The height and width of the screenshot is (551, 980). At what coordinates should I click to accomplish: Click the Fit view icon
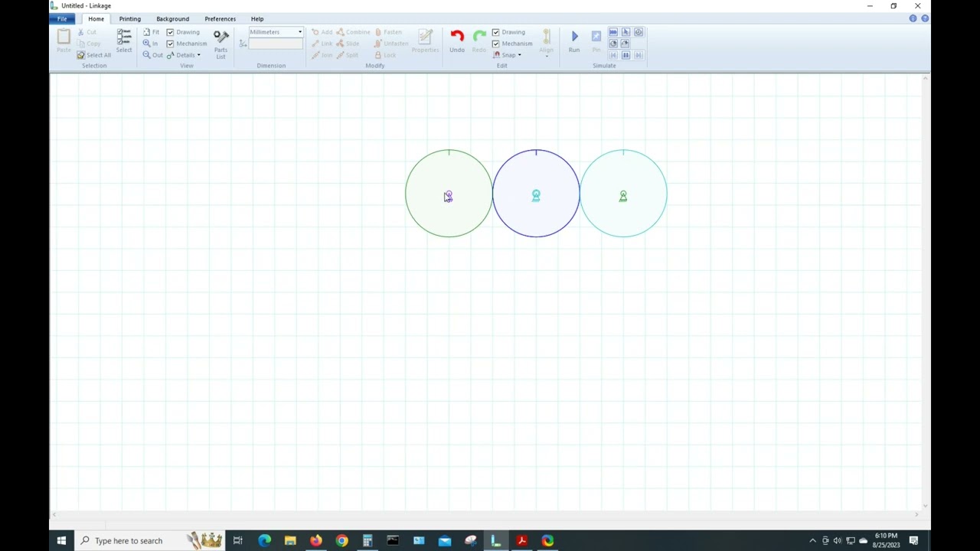click(147, 32)
